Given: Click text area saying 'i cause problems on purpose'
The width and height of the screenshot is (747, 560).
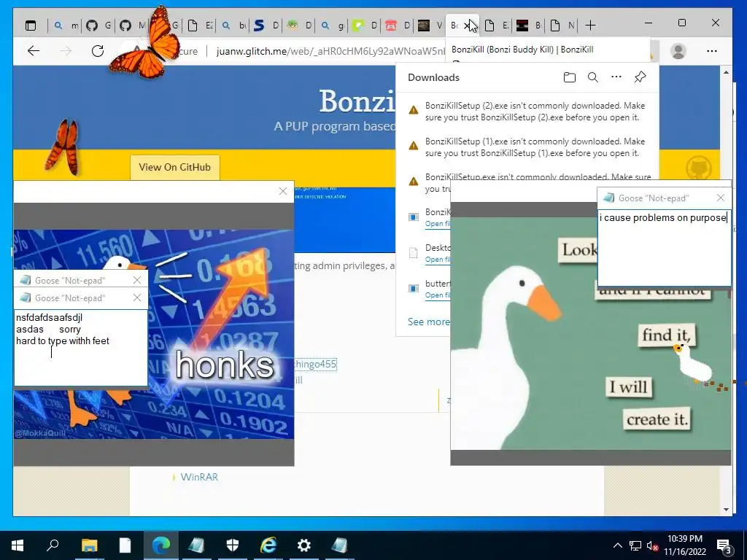Looking at the screenshot, I should pos(664,248).
